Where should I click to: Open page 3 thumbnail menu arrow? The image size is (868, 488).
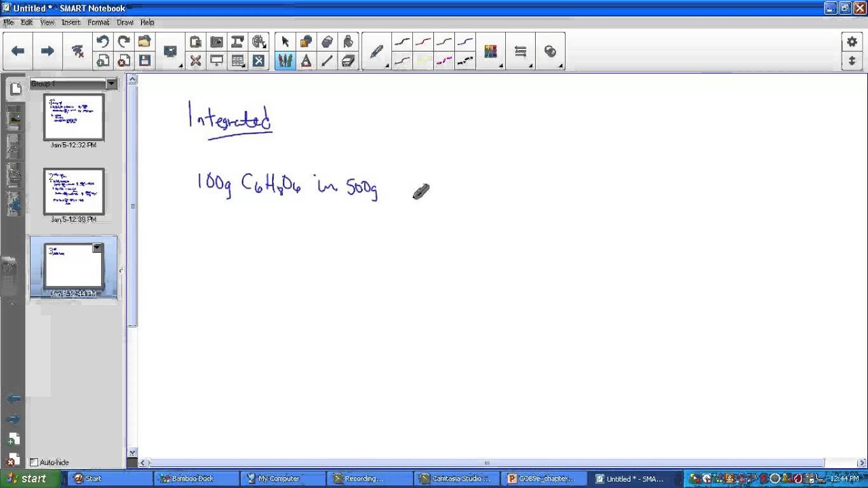click(98, 248)
